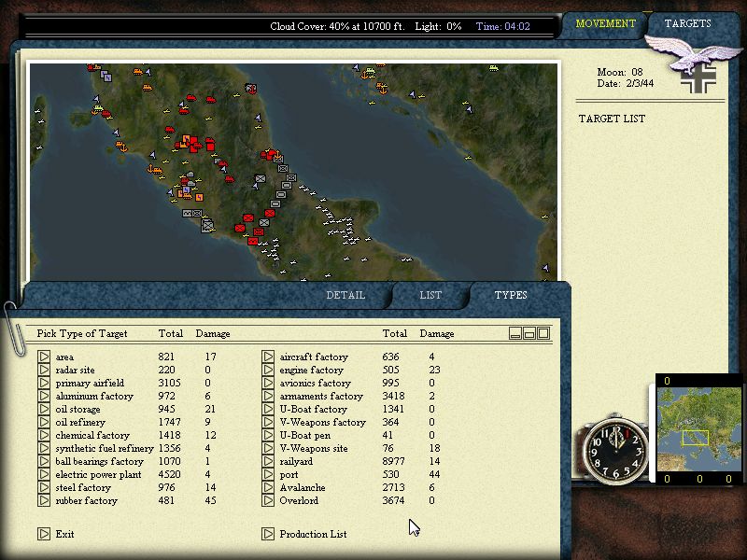Select steel factory arrow button
The height and width of the screenshot is (560, 747).
(x=44, y=487)
